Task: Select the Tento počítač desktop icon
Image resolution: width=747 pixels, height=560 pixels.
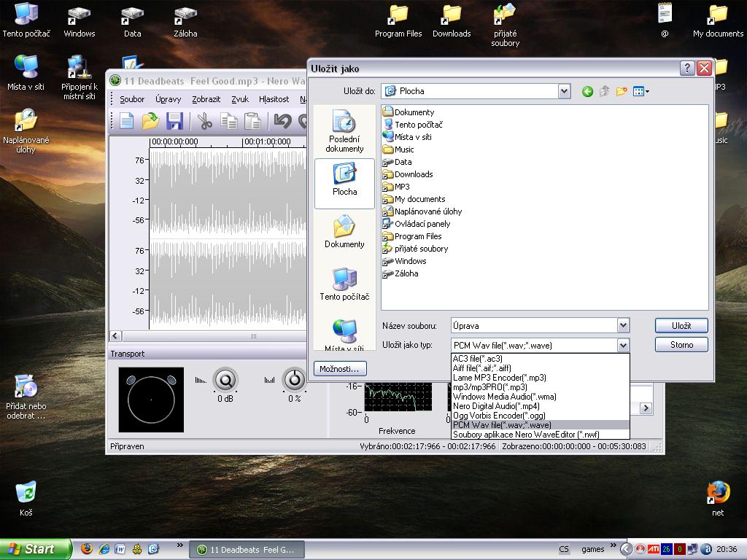Action: [x=26, y=20]
